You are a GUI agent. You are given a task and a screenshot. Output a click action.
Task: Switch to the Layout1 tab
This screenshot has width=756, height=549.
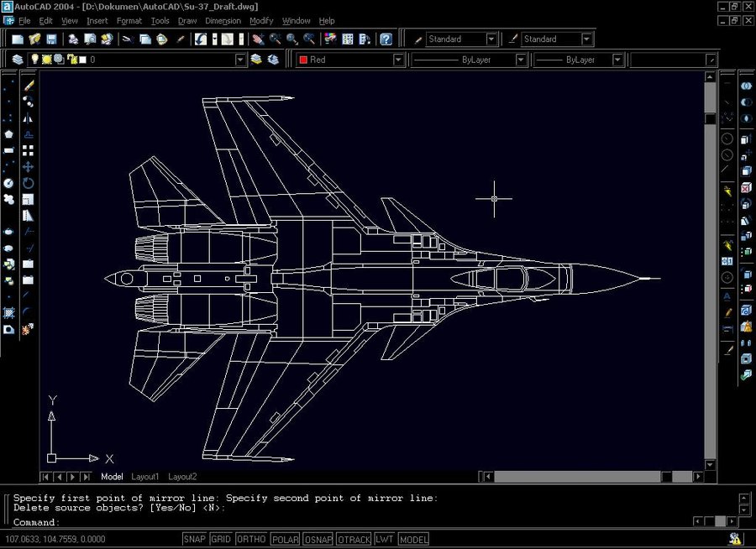[x=144, y=477]
